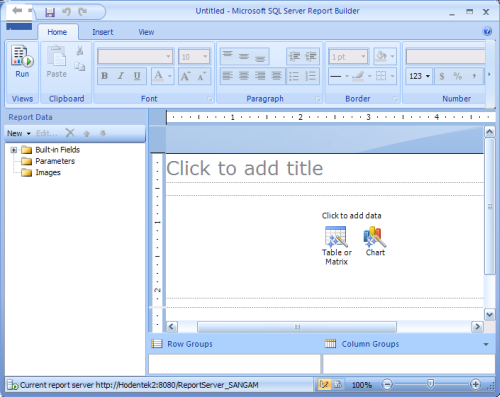Click the zoom slider thumb
This screenshot has width=500, height=397.
coord(430,384)
